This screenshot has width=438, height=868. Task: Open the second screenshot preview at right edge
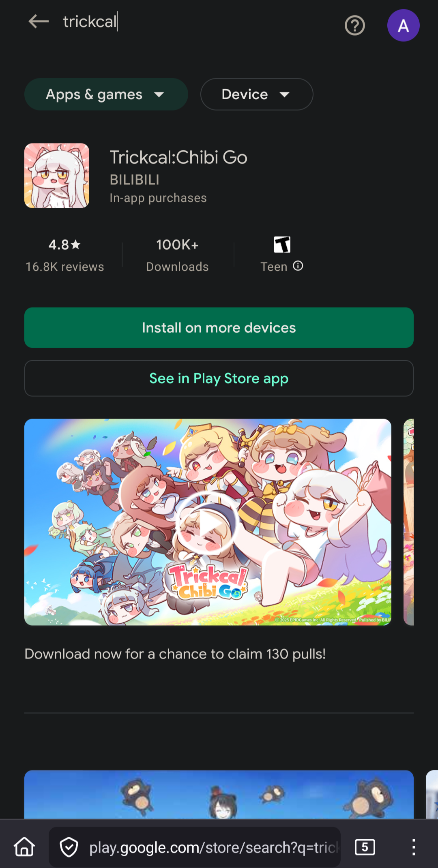pos(408,522)
